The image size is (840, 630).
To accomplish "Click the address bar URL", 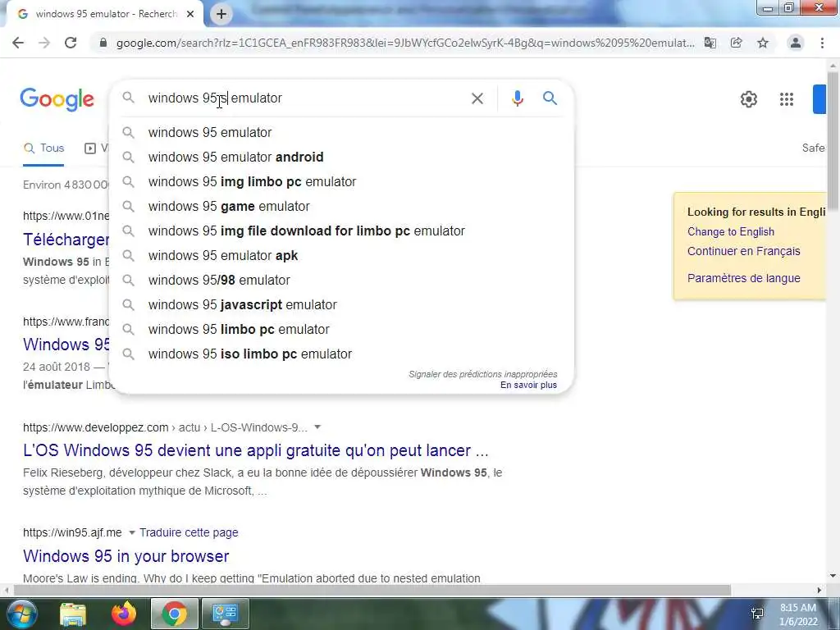I will pos(405,43).
